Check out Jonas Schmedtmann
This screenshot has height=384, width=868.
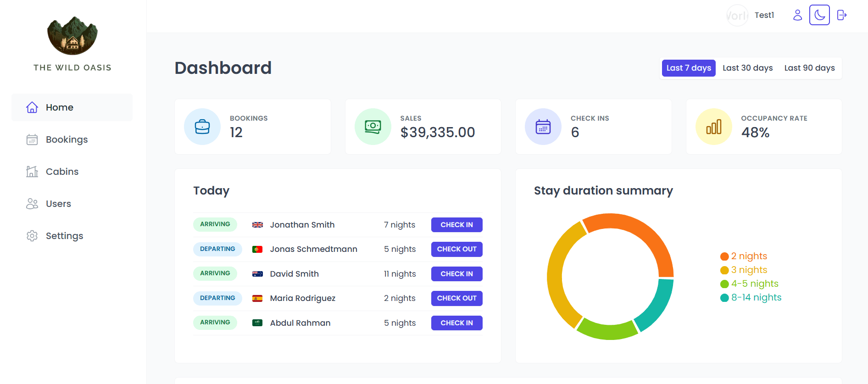(456, 249)
